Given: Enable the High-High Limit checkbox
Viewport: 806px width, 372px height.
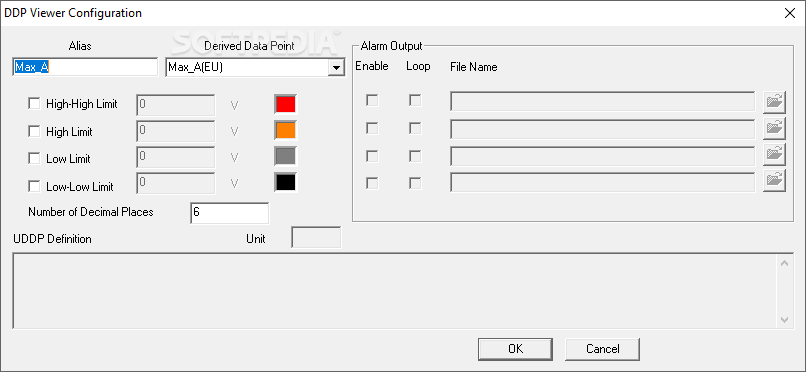Looking at the screenshot, I should tap(34, 104).
